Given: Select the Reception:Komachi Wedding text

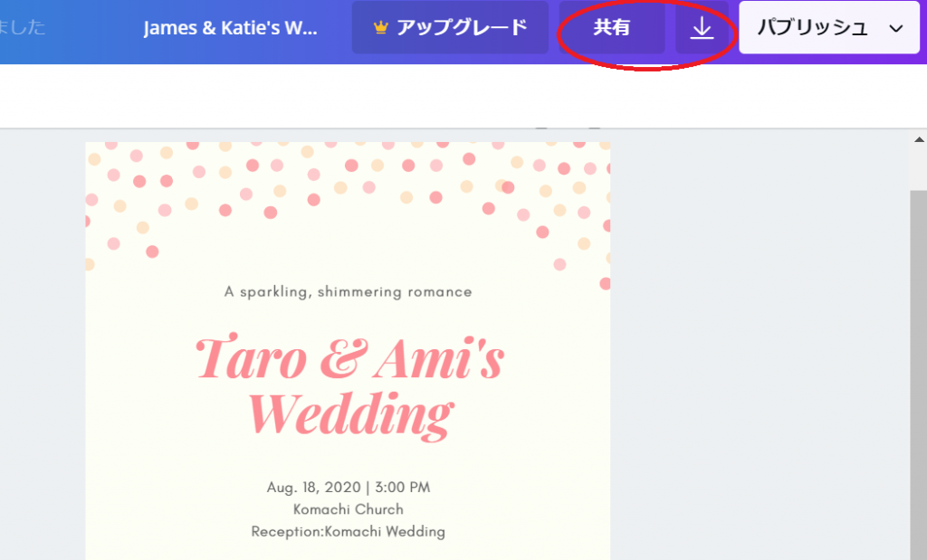Looking at the screenshot, I should (x=349, y=532).
